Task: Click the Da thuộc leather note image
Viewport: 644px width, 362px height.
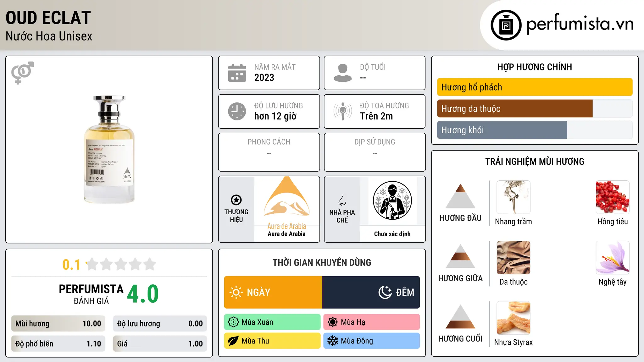Action: point(514,258)
